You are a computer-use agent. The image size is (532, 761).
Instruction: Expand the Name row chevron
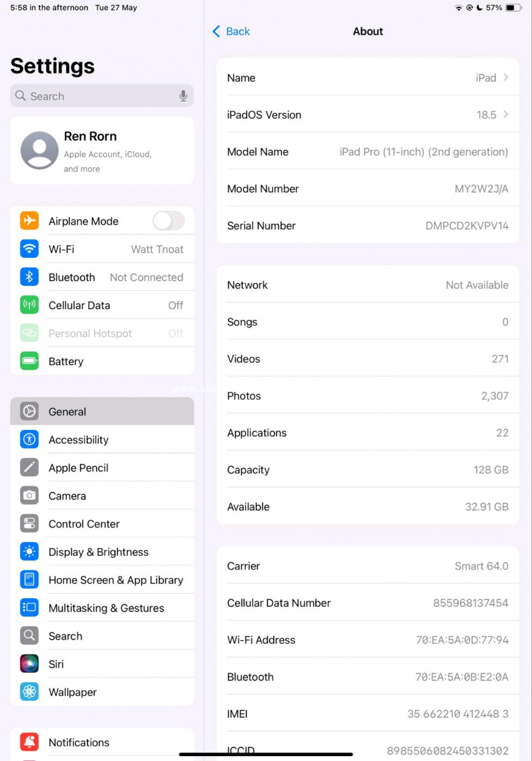coord(506,78)
